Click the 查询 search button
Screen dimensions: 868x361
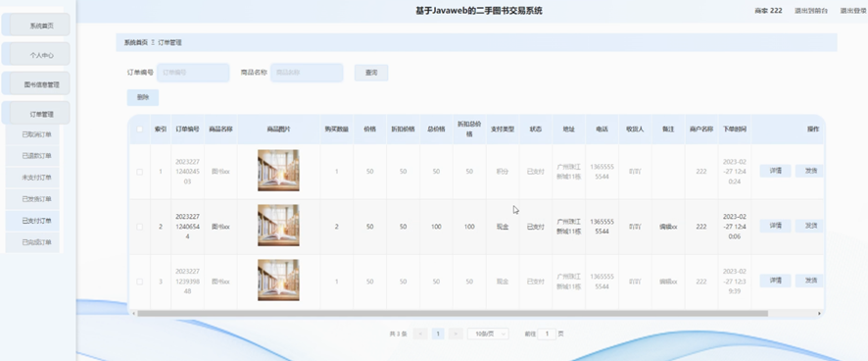coord(371,73)
